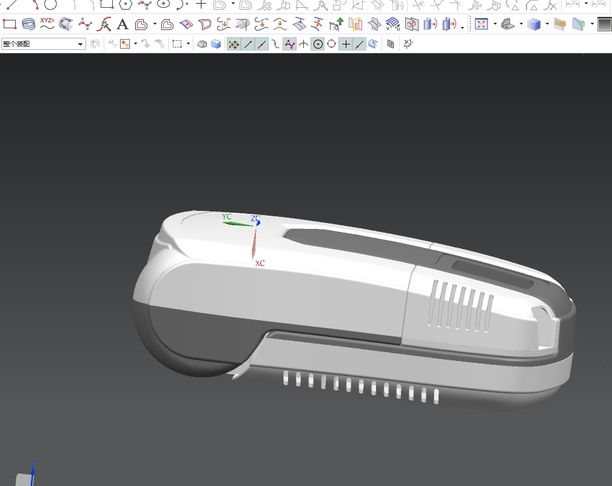Click the dark background color swatch icon
This screenshot has width=612, height=486.
pyautogui.click(x=604, y=24)
